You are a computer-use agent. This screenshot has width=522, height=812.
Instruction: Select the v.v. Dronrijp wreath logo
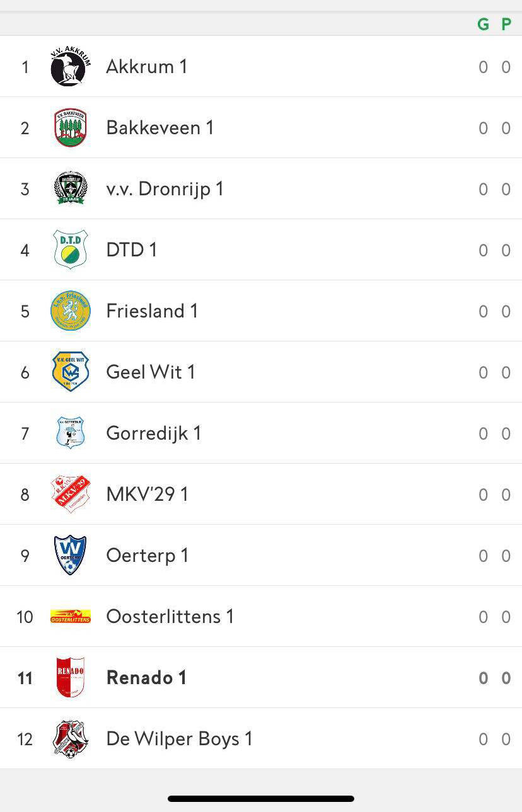(70, 188)
